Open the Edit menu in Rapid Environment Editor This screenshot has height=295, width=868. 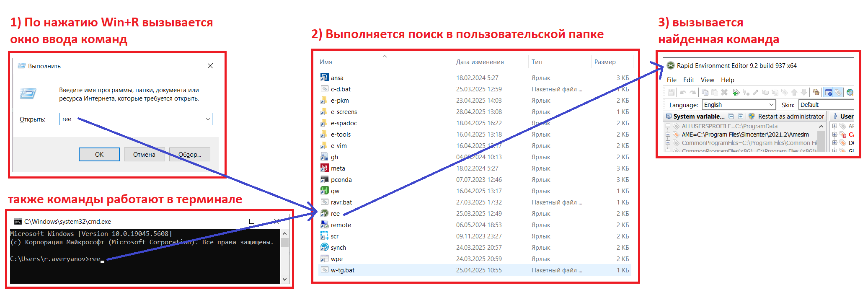(x=689, y=80)
